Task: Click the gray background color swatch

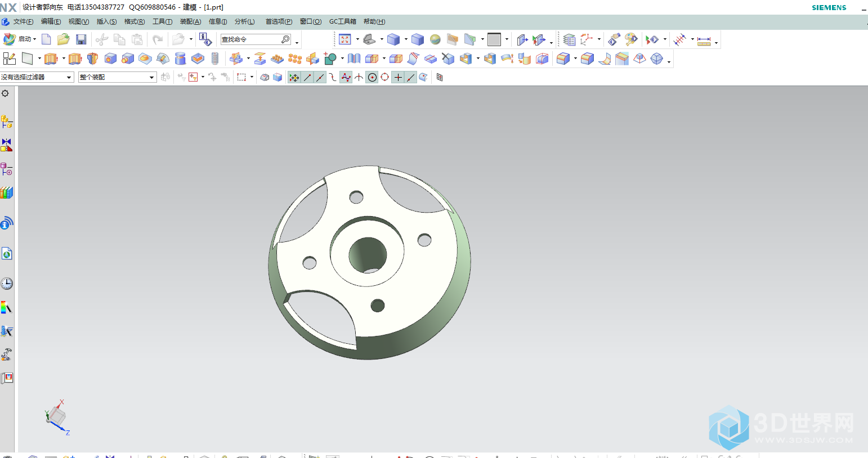Action: [494, 39]
